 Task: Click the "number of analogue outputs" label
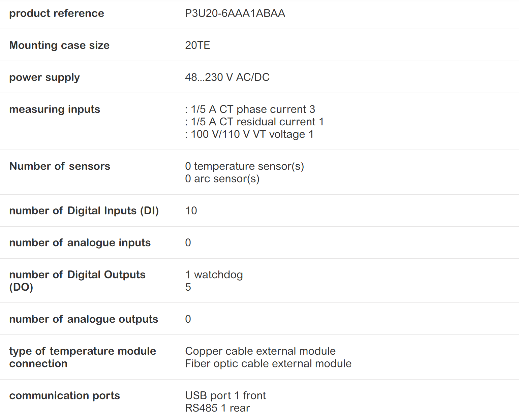coord(84,319)
